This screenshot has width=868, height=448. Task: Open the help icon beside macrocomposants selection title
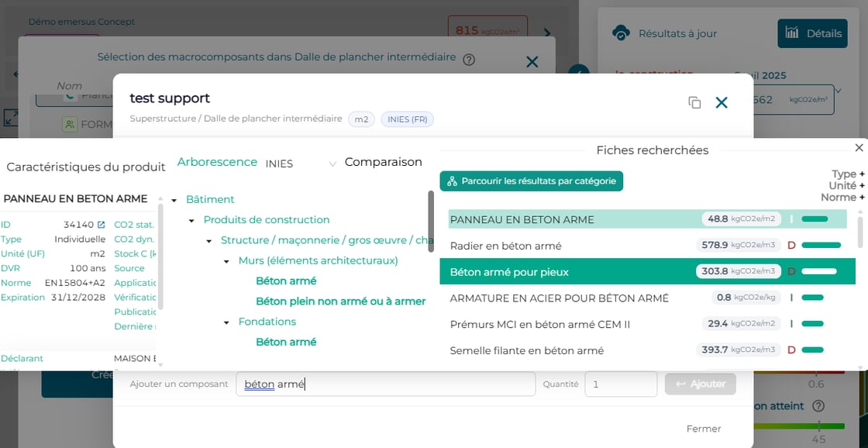[468, 60]
